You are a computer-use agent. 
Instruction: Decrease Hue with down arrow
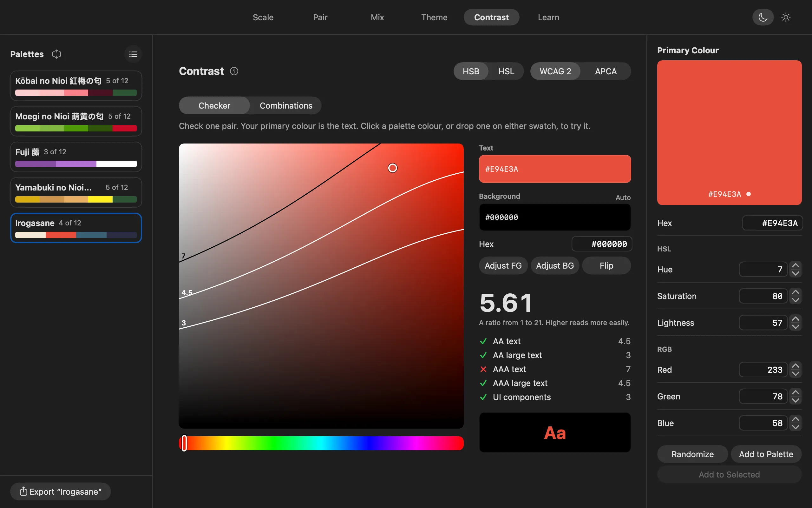(795, 273)
